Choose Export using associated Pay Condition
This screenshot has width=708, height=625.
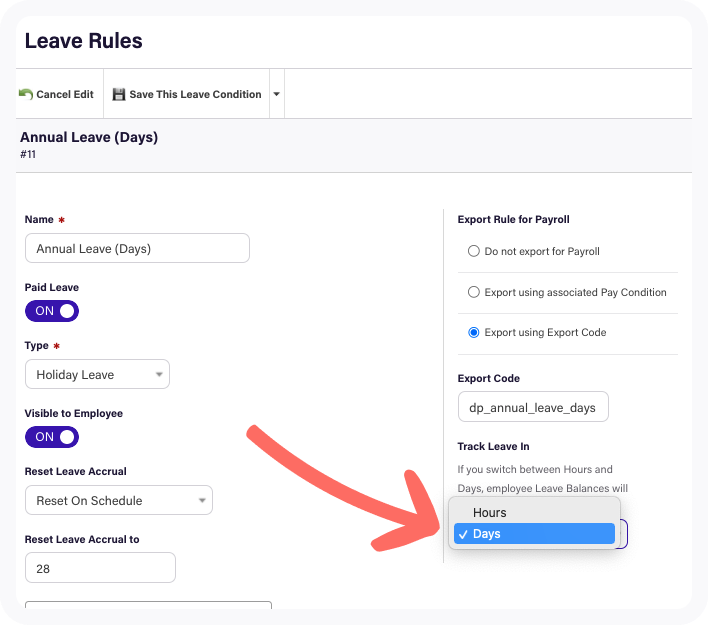[474, 293]
